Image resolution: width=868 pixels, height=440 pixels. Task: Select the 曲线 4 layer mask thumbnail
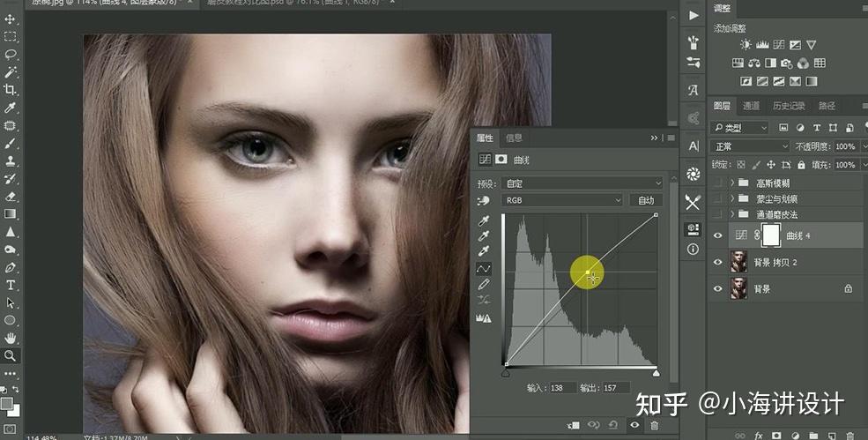(x=770, y=235)
